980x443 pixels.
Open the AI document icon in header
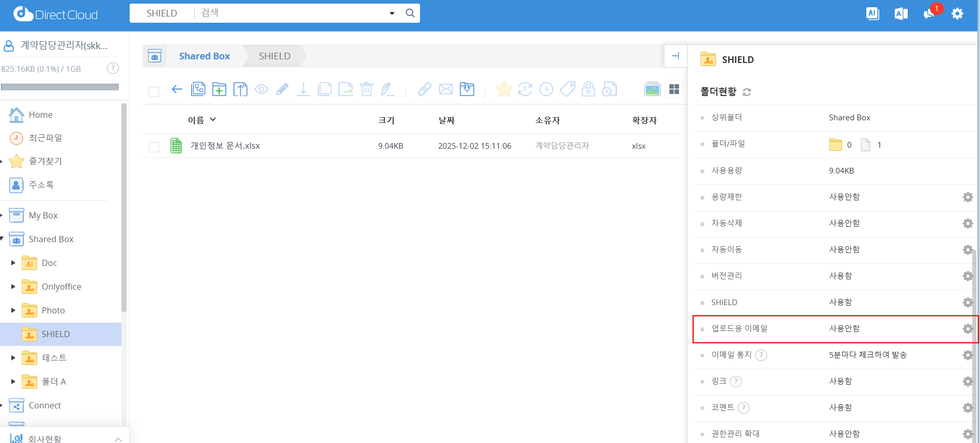pos(873,13)
